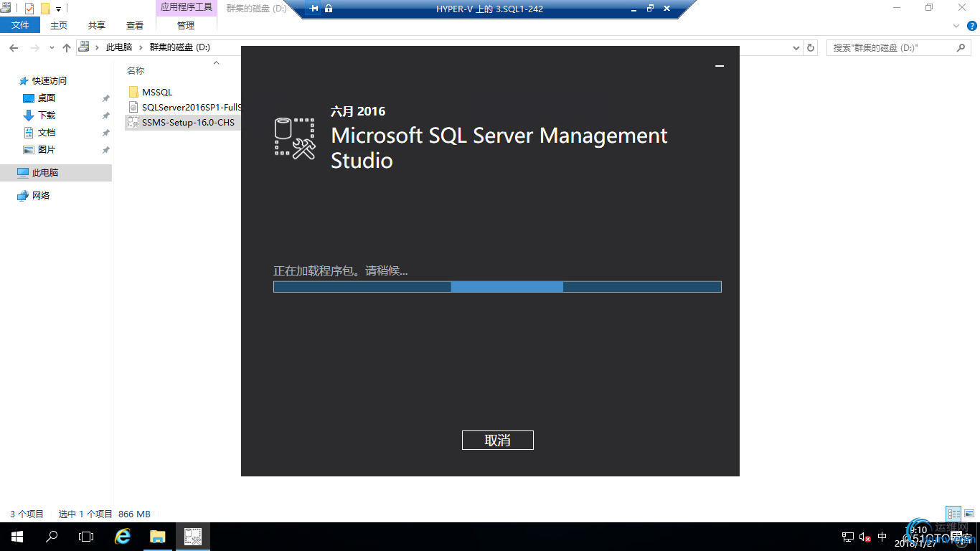980x551 pixels.
Task: Minimize the Hyper-V session from connection bar
Action: coord(634,9)
